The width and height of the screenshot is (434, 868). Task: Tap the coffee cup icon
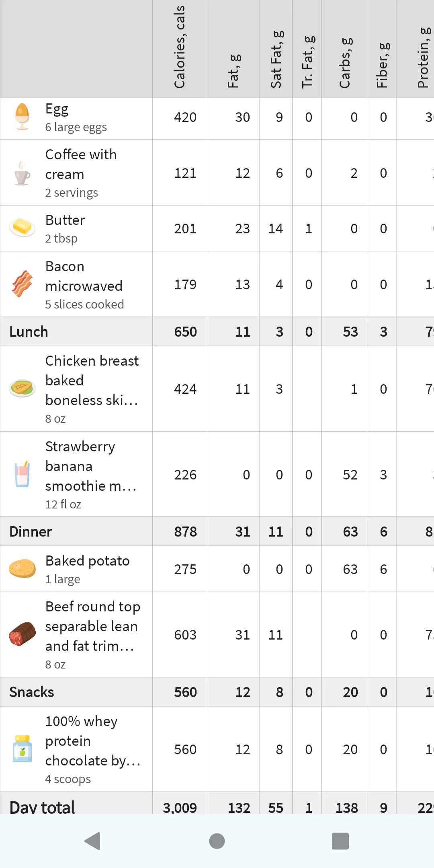click(x=22, y=173)
